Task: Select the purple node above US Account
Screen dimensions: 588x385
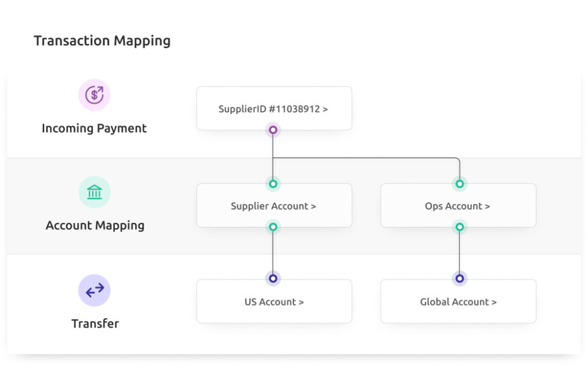Action: [x=273, y=278]
